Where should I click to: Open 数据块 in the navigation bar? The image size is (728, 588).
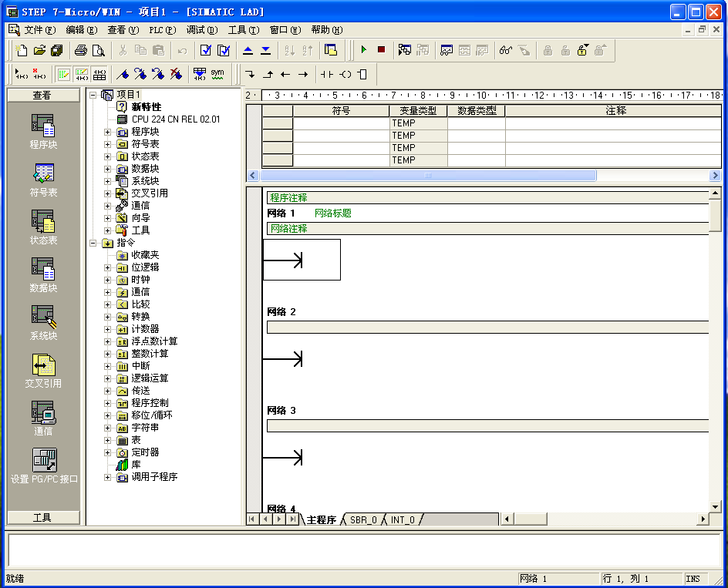[x=43, y=275]
